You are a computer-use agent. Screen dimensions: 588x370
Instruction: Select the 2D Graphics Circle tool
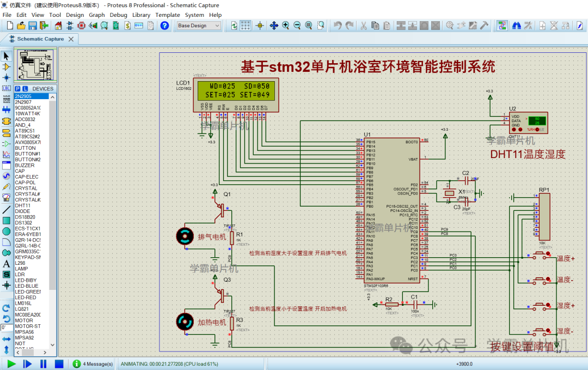7,231
